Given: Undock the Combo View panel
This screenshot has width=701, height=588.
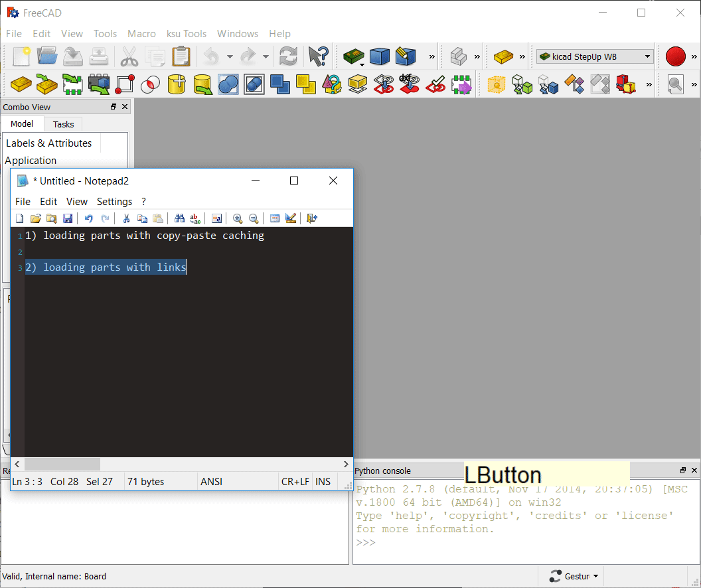Looking at the screenshot, I should pos(113,107).
